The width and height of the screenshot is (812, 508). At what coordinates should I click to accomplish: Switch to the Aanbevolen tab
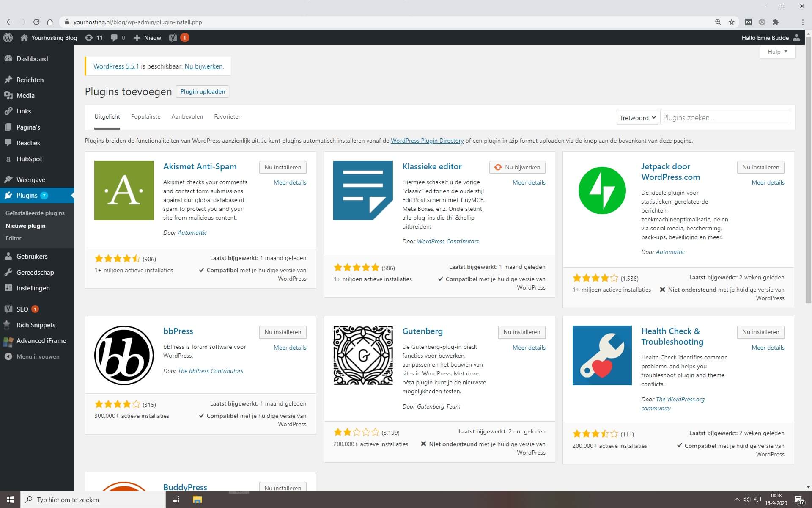pos(187,117)
